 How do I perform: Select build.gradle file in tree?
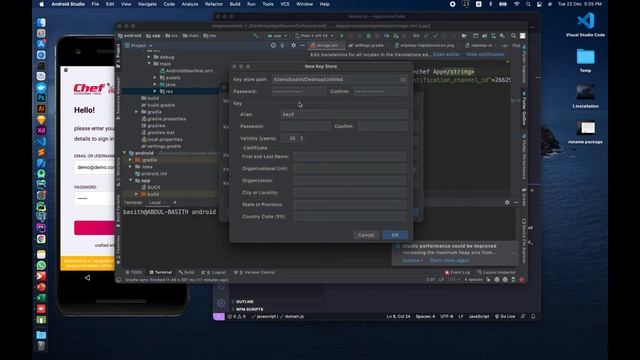coord(158,105)
